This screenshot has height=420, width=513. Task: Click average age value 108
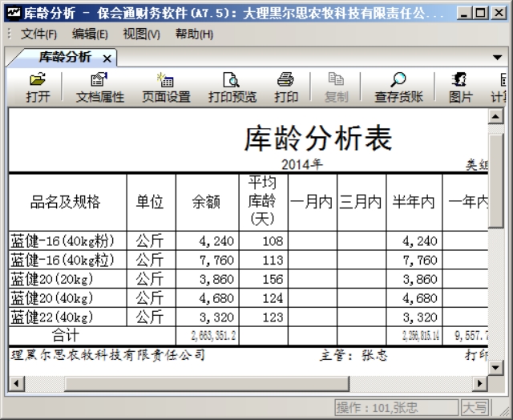[x=273, y=241]
